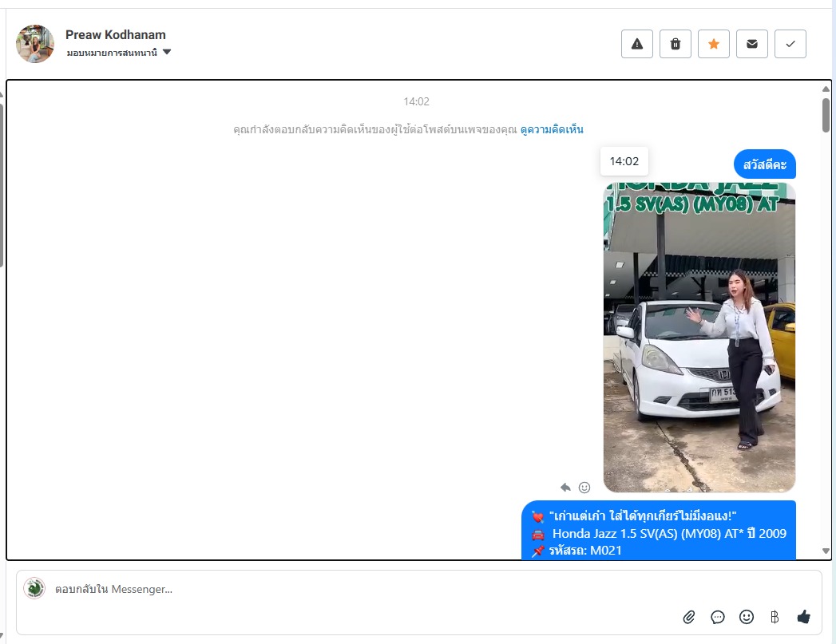Click the conversation scrollbar thumb

point(826,115)
